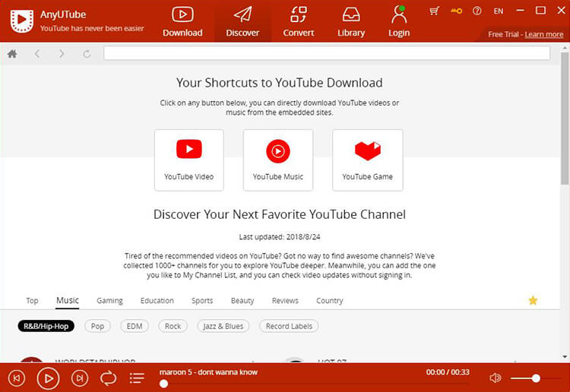The height and width of the screenshot is (392, 570).
Task: Click the shopping cart purchase icon
Action: click(x=434, y=11)
